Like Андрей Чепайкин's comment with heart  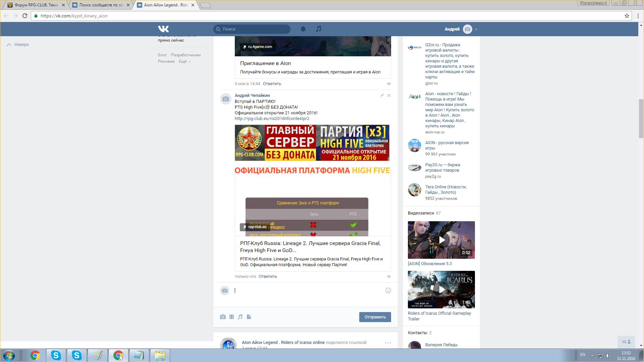pyautogui.click(x=389, y=277)
